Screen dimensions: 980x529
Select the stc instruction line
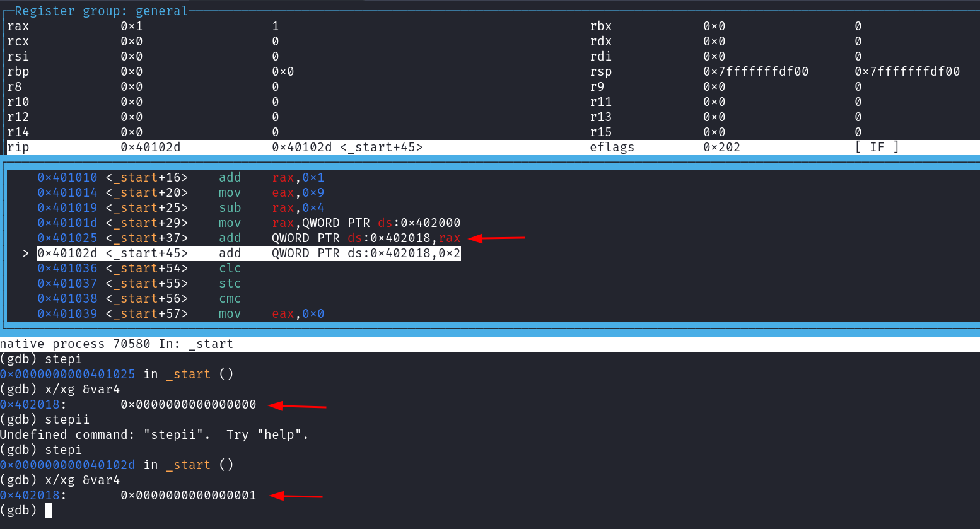tap(230, 284)
